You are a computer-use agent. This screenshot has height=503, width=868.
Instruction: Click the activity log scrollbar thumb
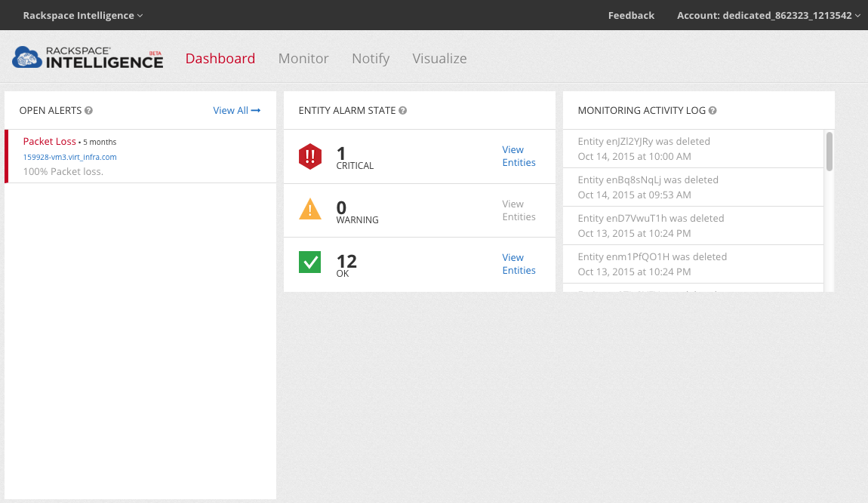(x=830, y=152)
